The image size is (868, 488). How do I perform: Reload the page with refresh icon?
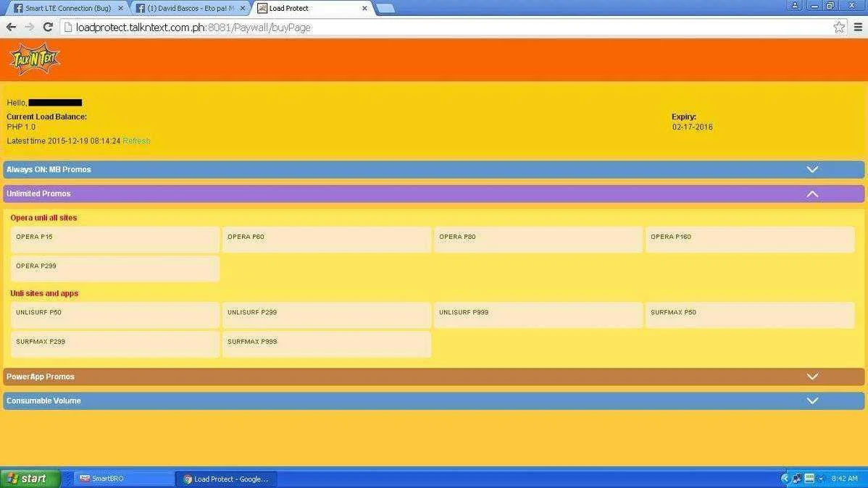coord(48,27)
